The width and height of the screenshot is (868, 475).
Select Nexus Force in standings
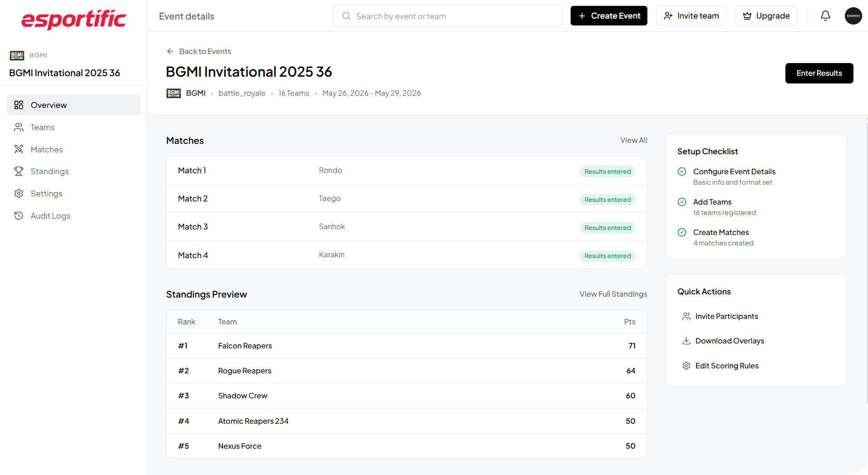point(407,446)
